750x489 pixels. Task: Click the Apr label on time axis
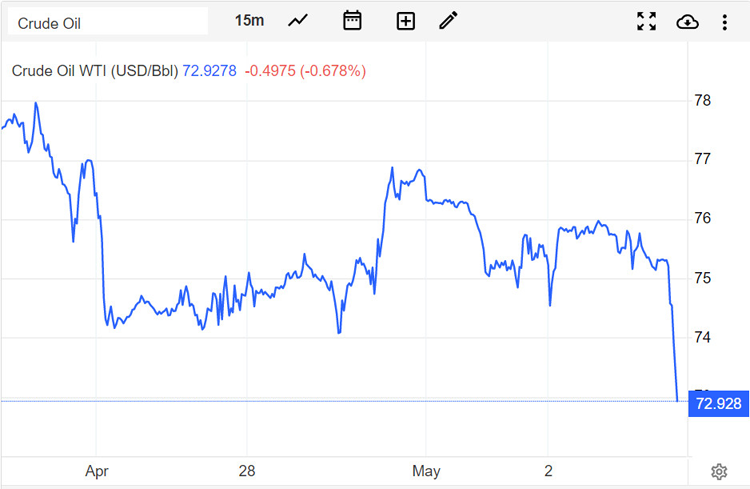point(96,470)
